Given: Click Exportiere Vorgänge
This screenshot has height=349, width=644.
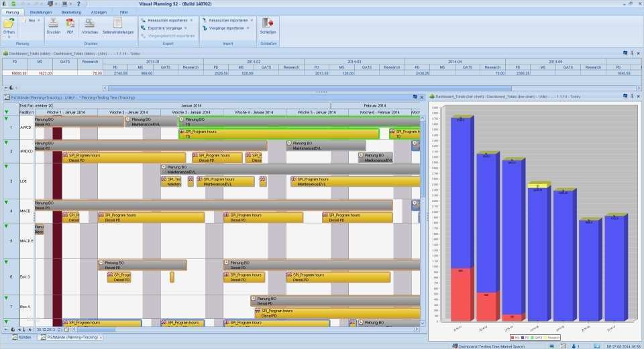Looking at the screenshot, I should (x=161, y=28).
